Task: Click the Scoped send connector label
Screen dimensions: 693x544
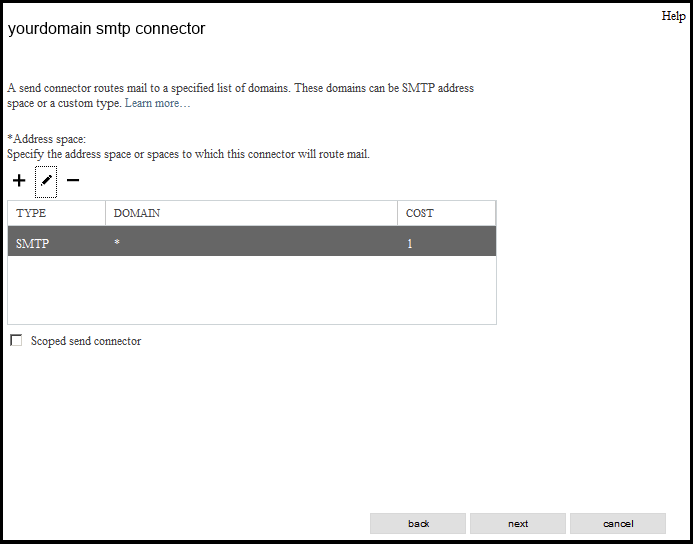Action: [86, 341]
